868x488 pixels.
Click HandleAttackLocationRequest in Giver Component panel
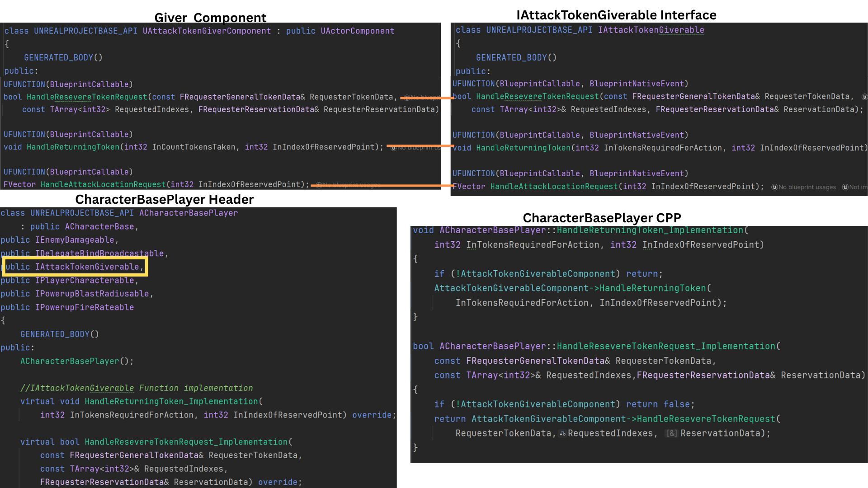103,185
